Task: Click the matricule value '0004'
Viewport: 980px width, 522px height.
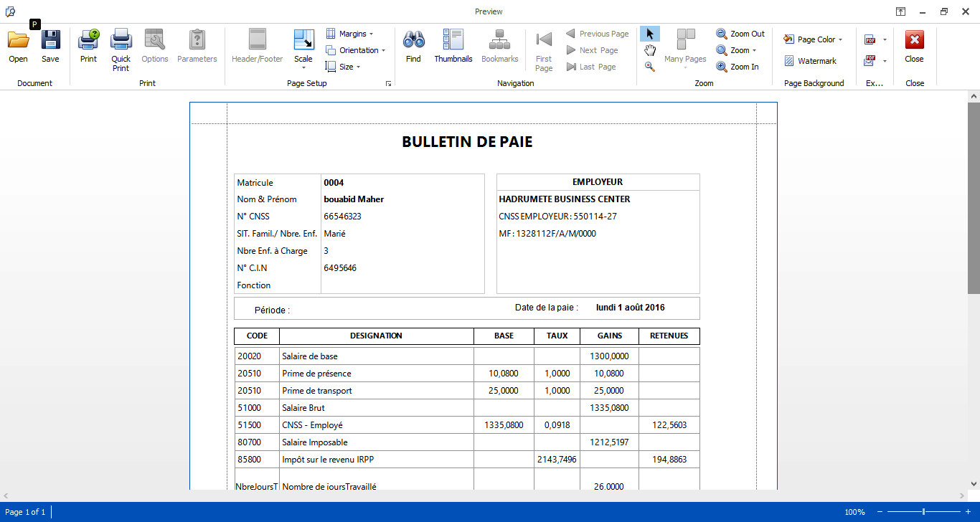Action: point(334,183)
